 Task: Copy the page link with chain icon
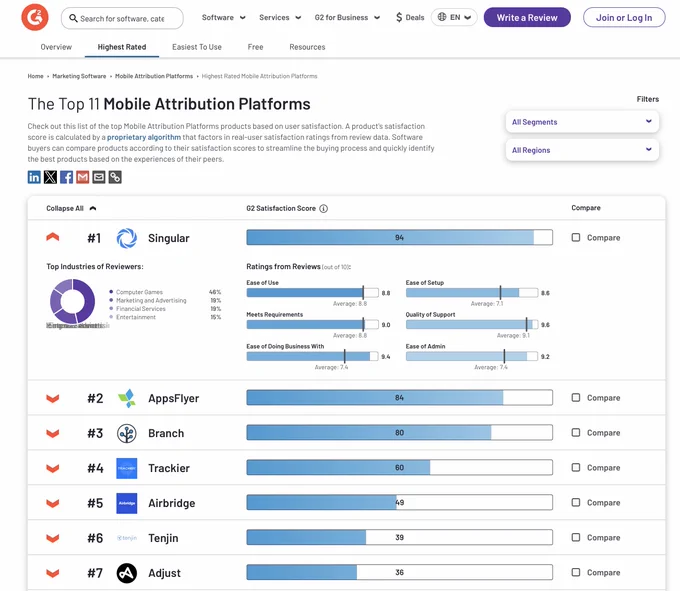click(115, 177)
